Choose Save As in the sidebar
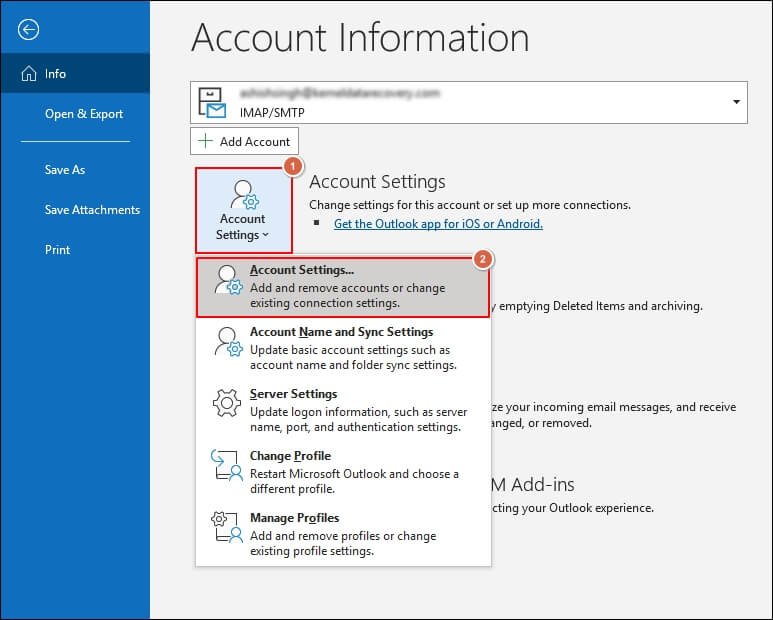This screenshot has height=620, width=773. click(x=75, y=170)
